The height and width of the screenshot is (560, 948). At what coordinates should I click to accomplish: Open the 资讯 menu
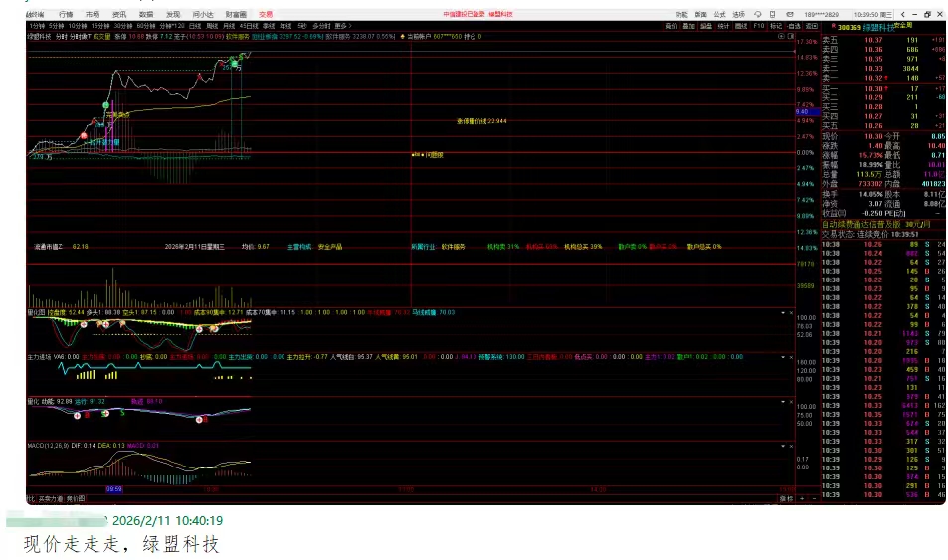tap(119, 14)
